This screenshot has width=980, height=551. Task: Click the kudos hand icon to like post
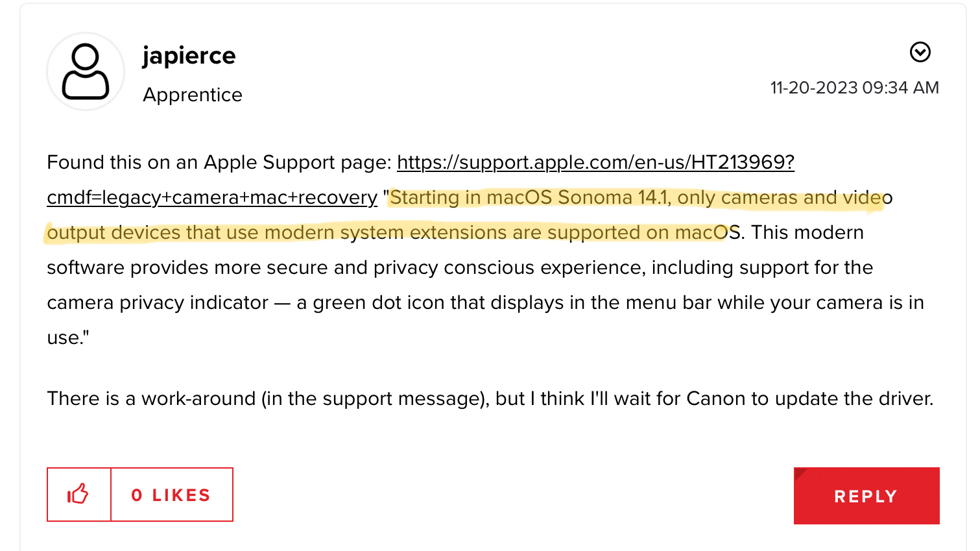coord(78,495)
